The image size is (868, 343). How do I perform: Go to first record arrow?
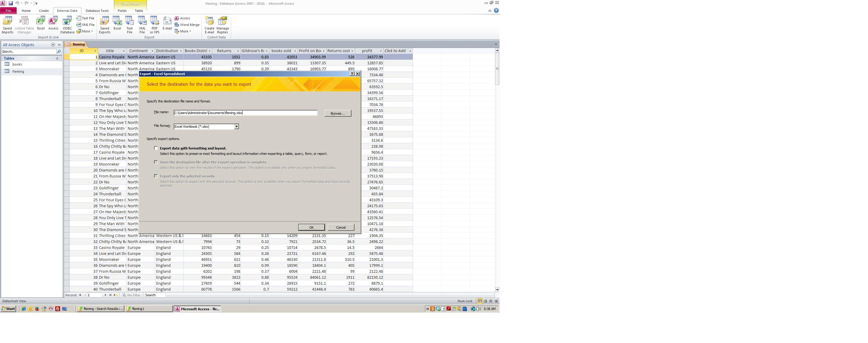pos(80,295)
